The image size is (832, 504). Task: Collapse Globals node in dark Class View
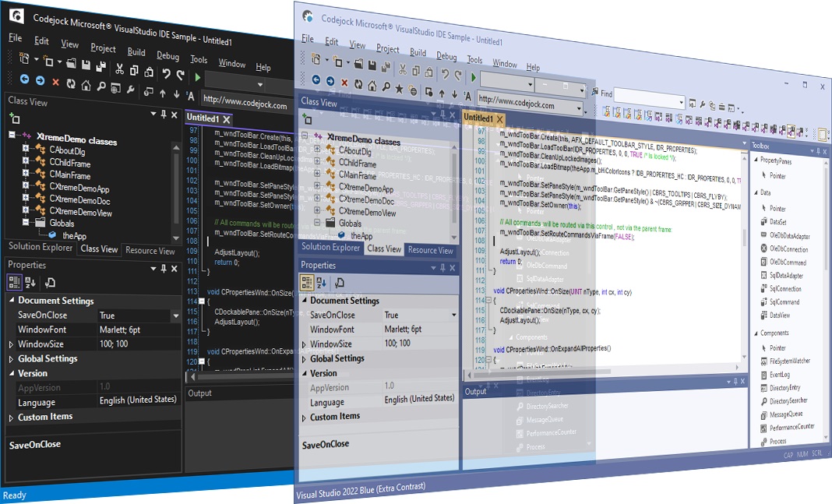pos(26,222)
